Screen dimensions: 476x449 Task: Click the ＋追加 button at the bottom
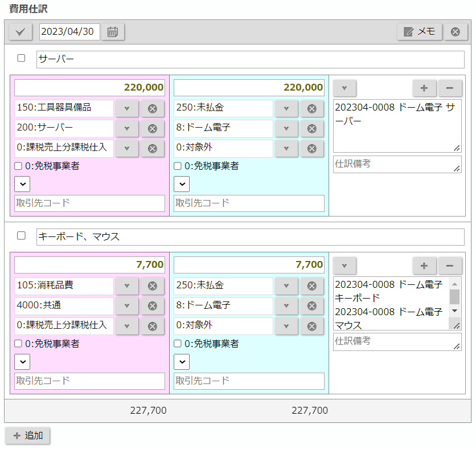tap(27, 435)
